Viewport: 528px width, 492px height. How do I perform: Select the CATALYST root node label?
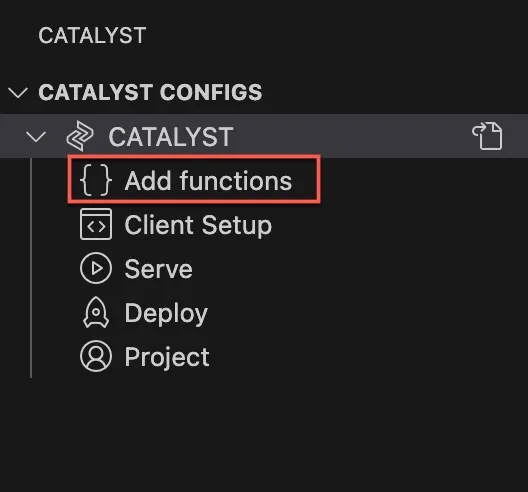(x=171, y=137)
